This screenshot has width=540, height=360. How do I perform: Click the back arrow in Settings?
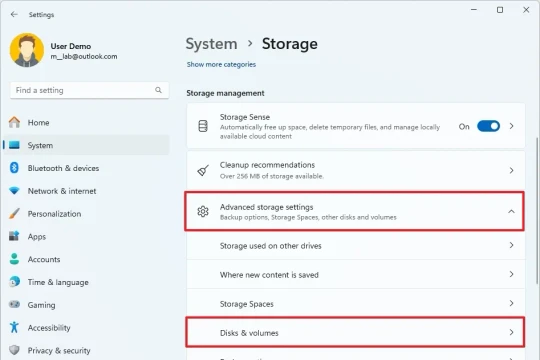14,14
